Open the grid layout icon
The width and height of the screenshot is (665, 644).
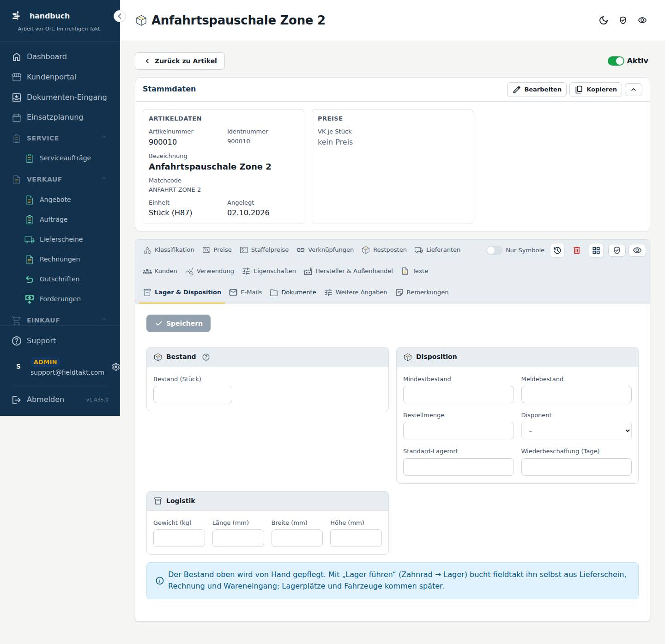pyautogui.click(x=596, y=250)
